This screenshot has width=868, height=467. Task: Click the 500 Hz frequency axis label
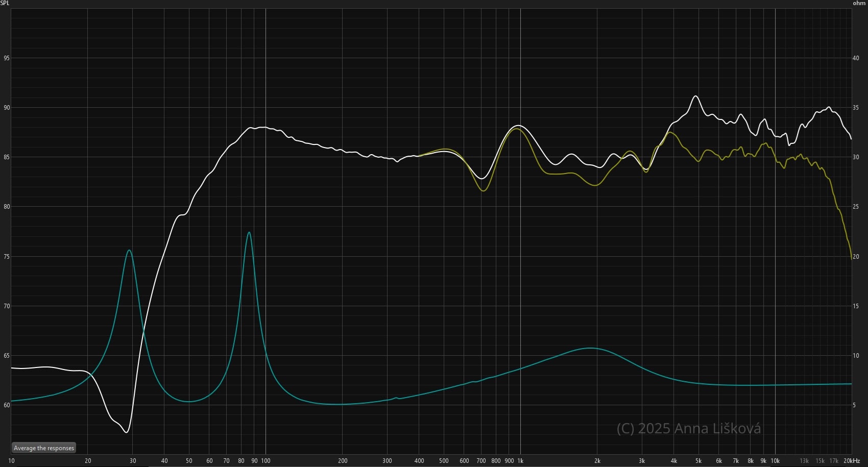click(x=444, y=461)
